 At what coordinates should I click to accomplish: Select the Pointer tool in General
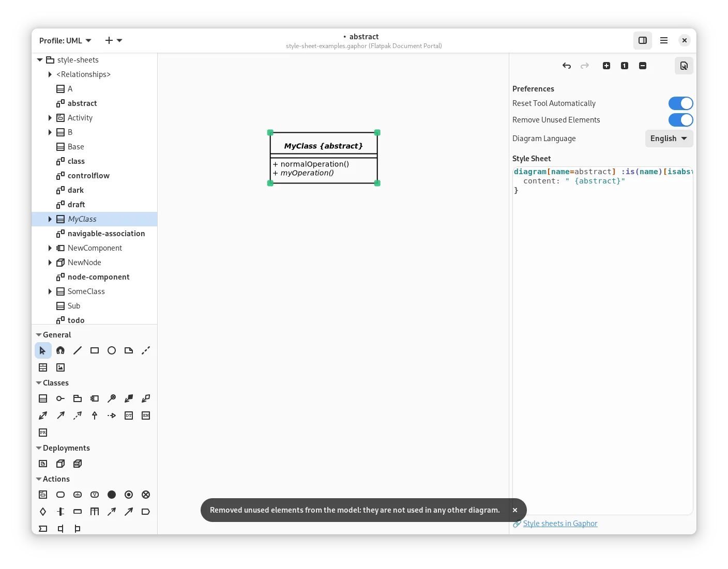[x=43, y=350]
